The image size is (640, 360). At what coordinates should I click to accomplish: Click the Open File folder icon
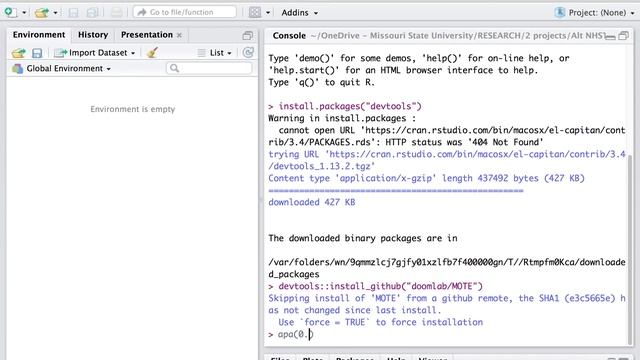coord(42,13)
